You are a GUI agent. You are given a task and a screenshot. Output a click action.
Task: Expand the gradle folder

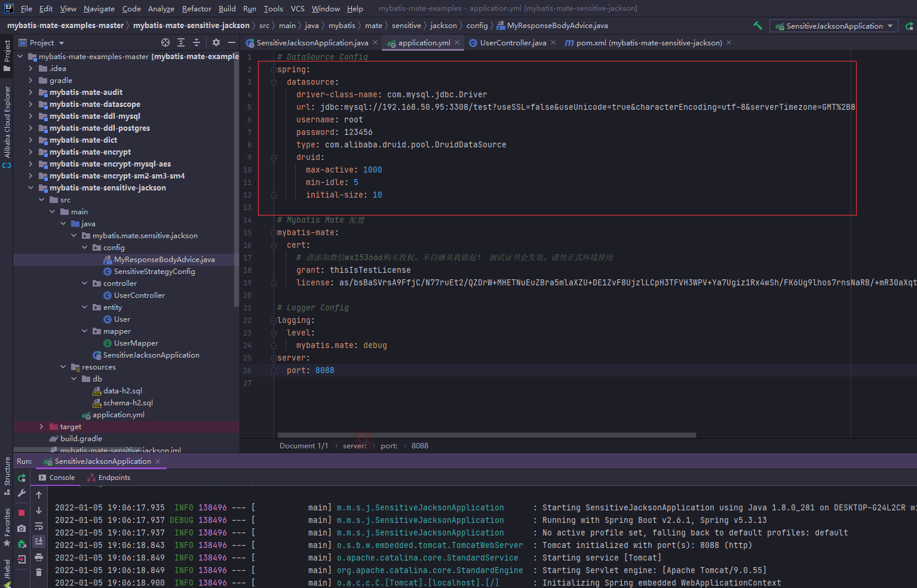(30, 81)
